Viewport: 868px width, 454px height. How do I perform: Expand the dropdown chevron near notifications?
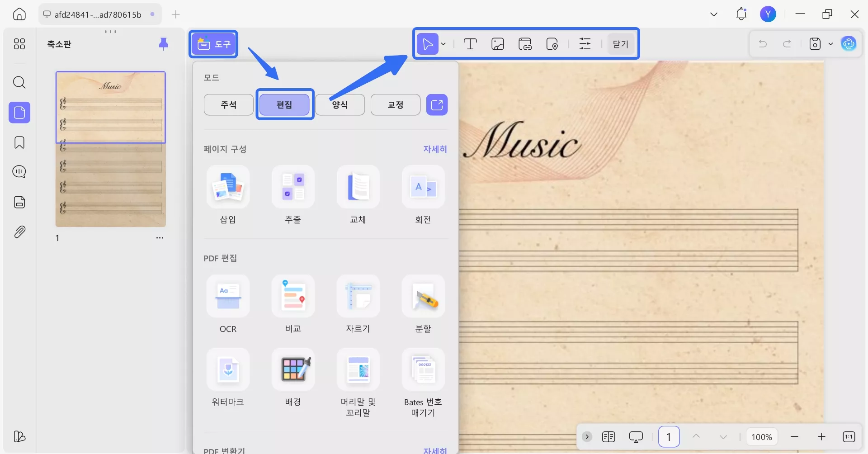(713, 14)
